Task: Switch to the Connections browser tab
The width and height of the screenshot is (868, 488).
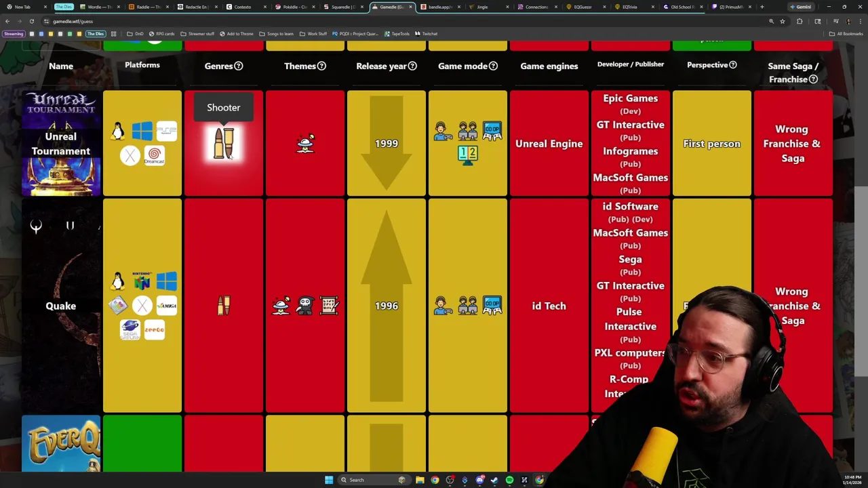Action: (536, 7)
